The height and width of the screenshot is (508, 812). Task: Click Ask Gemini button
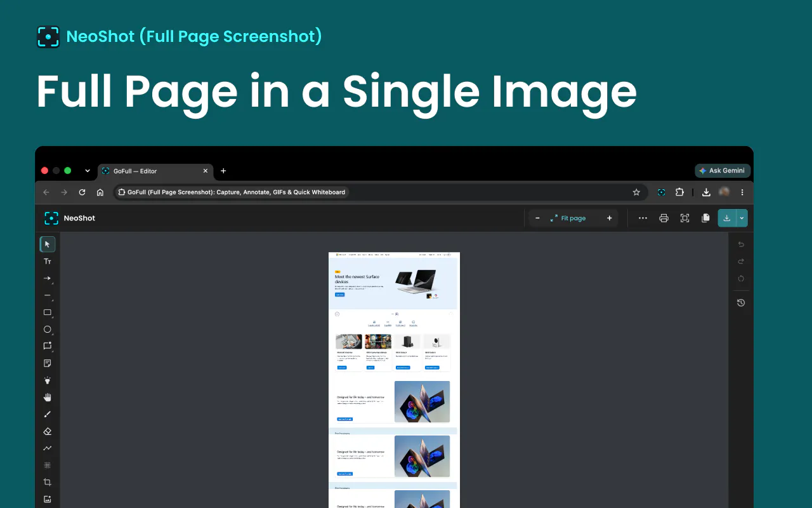tap(723, 171)
